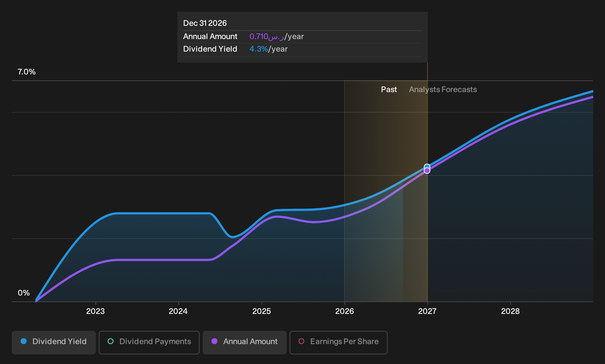The height and width of the screenshot is (364, 605).
Task: Click the 2024 x-axis label
Action: coord(178,311)
